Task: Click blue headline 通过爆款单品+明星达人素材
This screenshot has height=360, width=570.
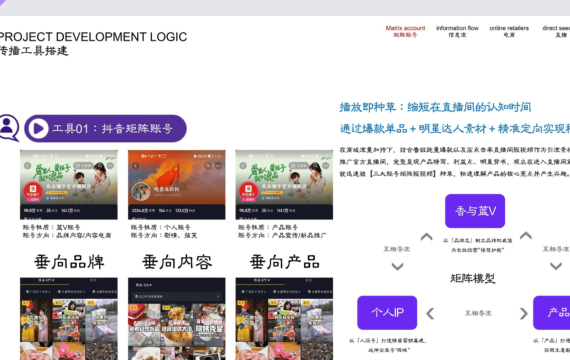Action: point(455,128)
